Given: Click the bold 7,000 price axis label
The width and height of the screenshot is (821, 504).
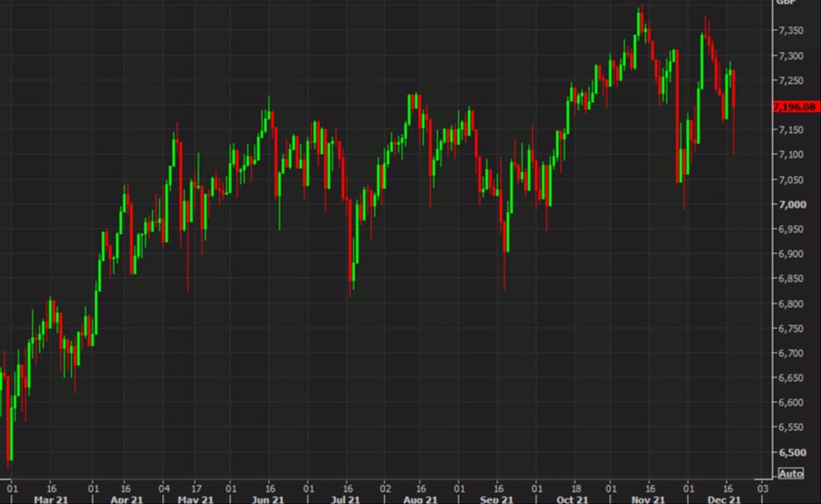Looking at the screenshot, I should click(792, 205).
